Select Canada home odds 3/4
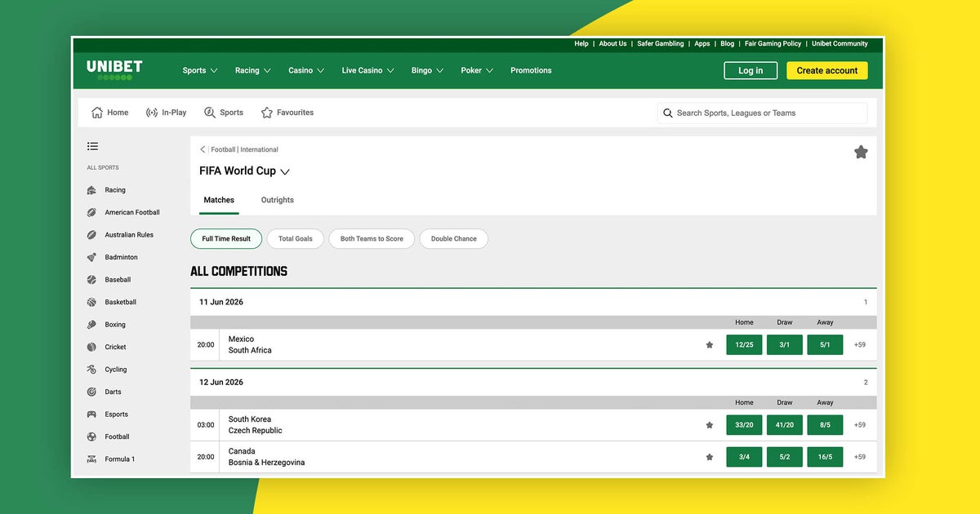 744,457
